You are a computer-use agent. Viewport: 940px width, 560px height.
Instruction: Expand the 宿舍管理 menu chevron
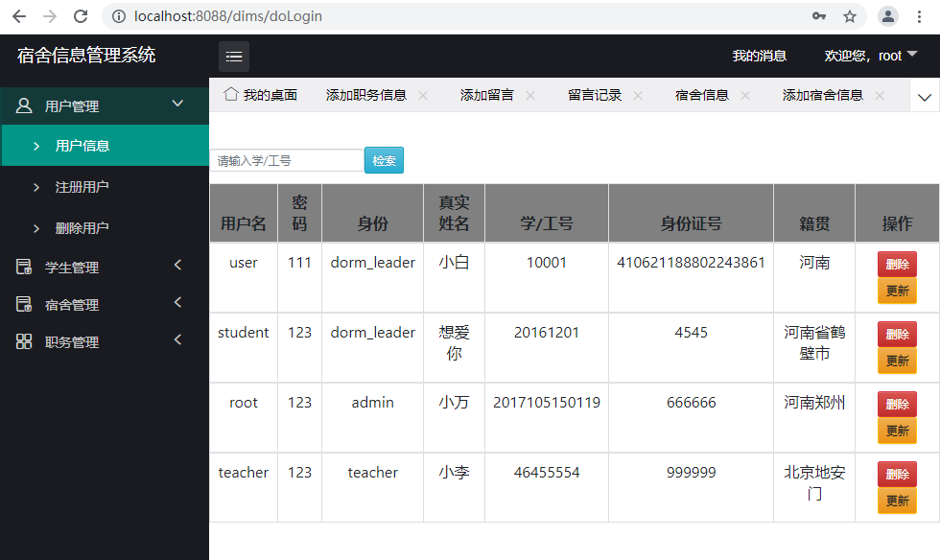(177, 302)
